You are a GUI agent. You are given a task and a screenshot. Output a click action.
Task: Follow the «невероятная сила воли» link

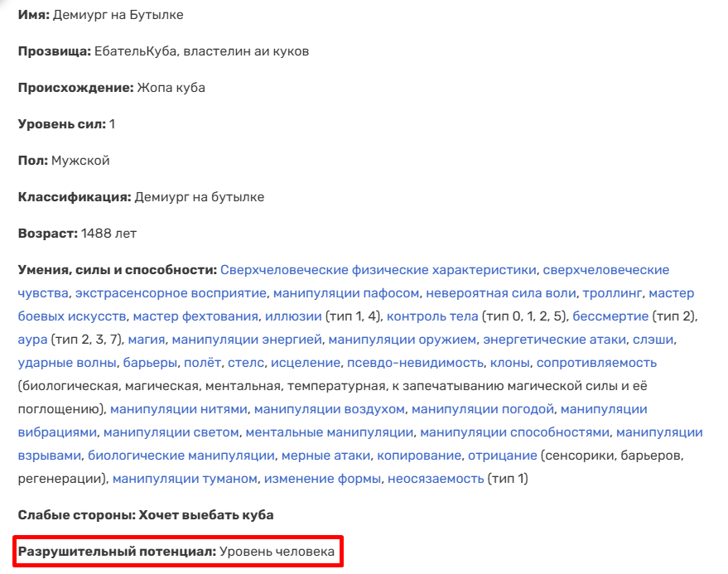[x=503, y=293]
